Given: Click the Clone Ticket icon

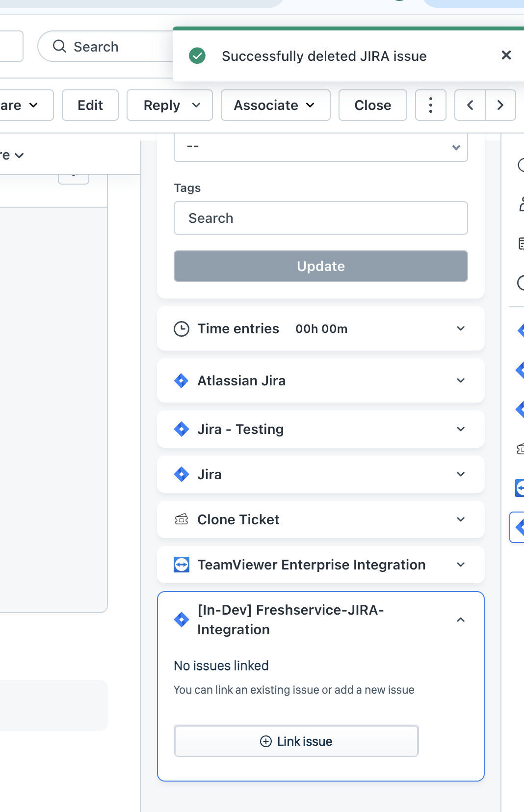Looking at the screenshot, I should pos(182,519).
